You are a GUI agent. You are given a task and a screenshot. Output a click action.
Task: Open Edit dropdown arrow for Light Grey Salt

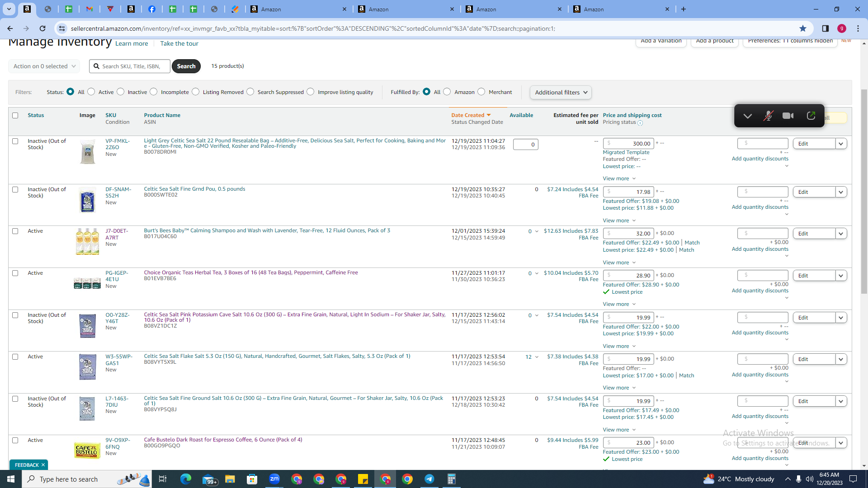coord(841,144)
